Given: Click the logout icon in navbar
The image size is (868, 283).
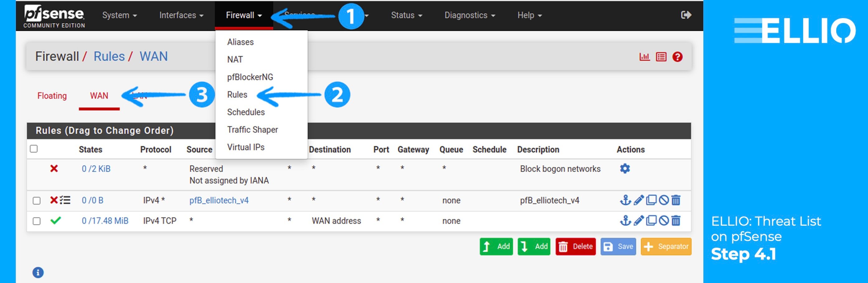Looking at the screenshot, I should click(x=686, y=15).
